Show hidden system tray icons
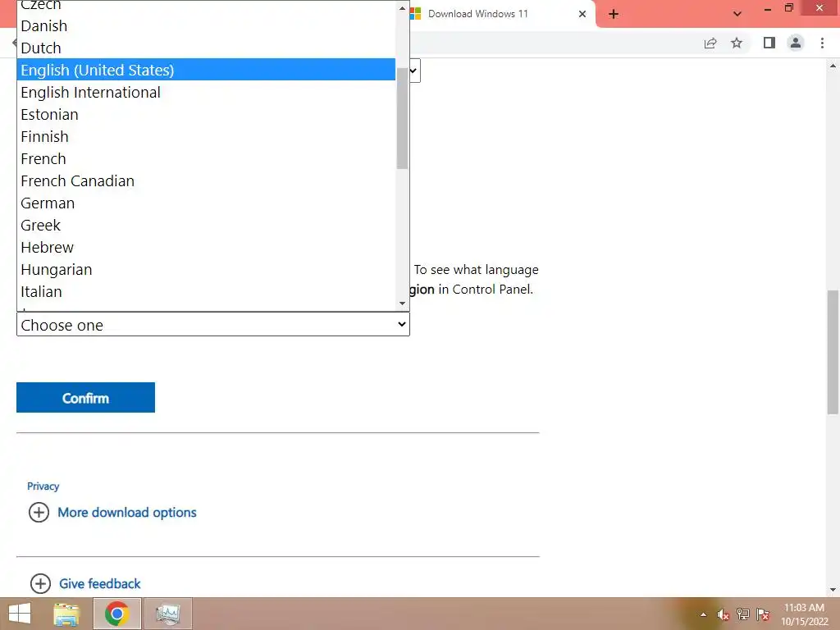 pos(703,614)
